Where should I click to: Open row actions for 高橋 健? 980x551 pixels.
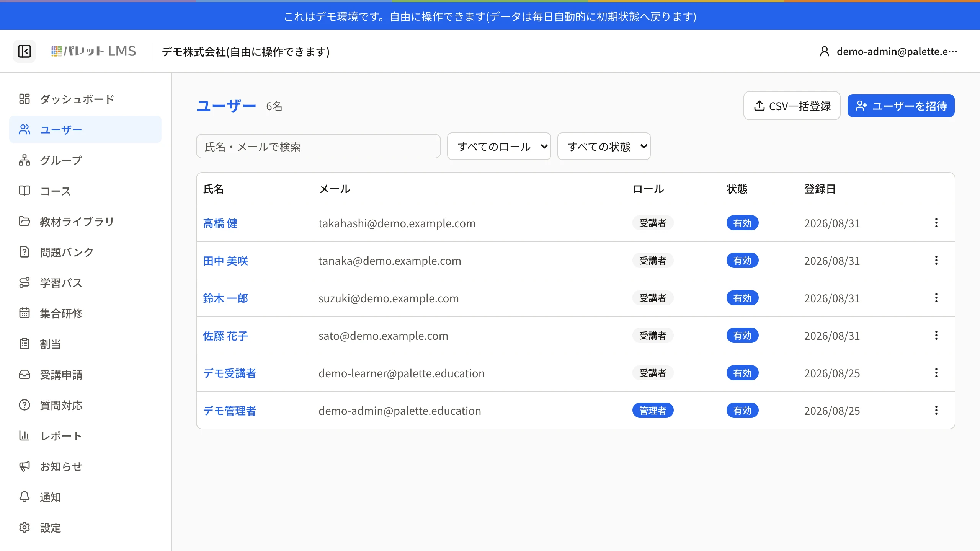click(936, 223)
